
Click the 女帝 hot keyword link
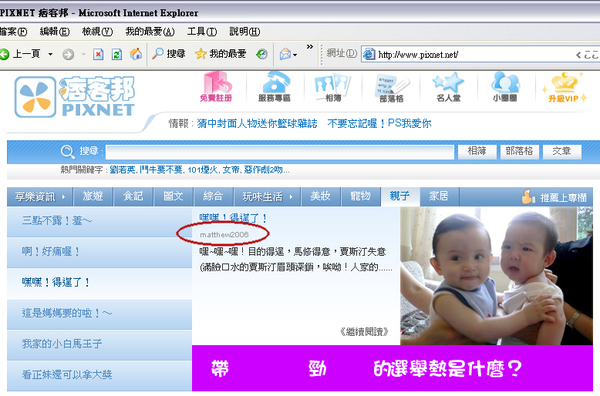231,169
